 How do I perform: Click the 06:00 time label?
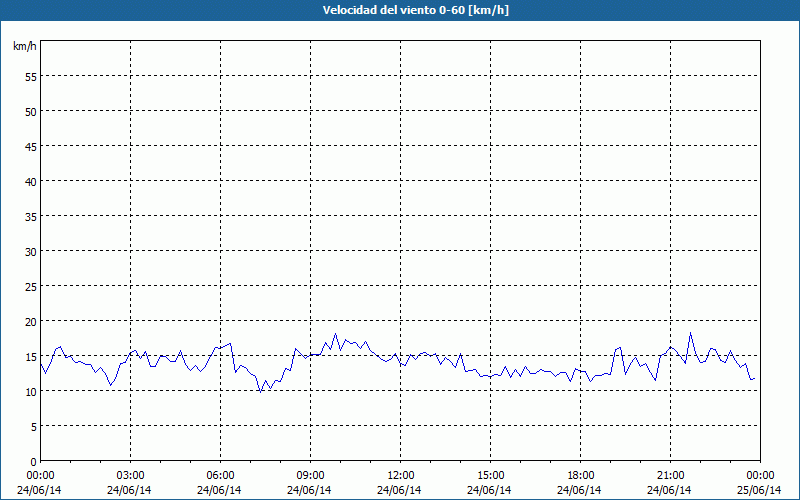click(x=220, y=476)
